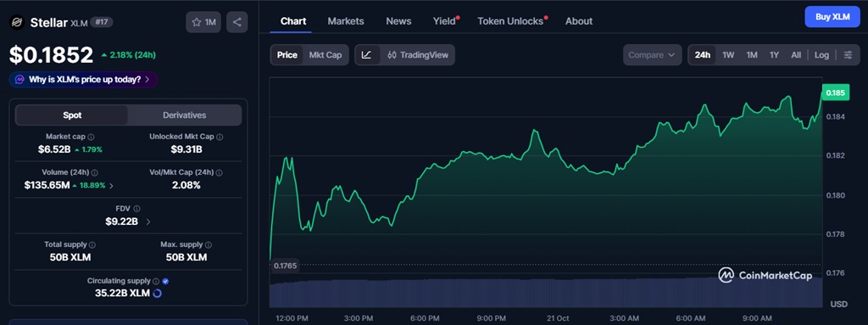Toggle chart to Mkt Cap view

pyautogui.click(x=325, y=55)
